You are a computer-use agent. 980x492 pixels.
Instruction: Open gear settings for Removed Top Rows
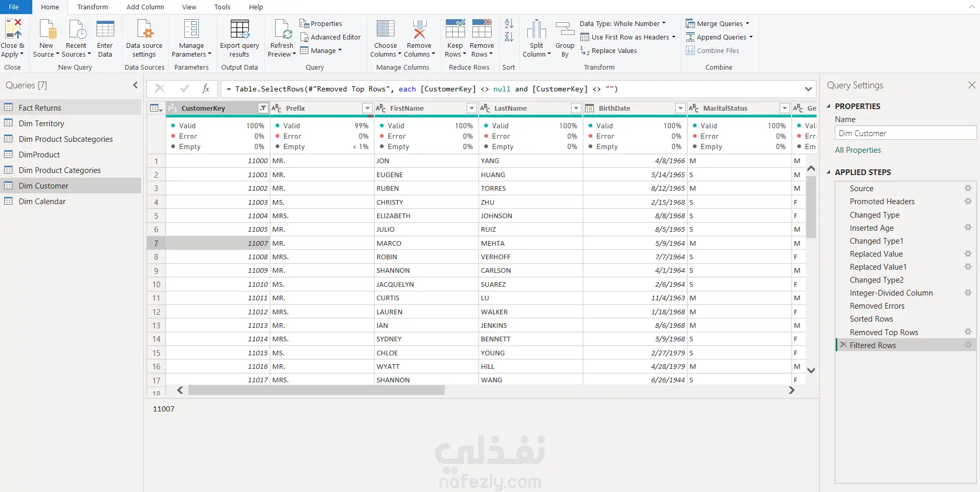(968, 332)
